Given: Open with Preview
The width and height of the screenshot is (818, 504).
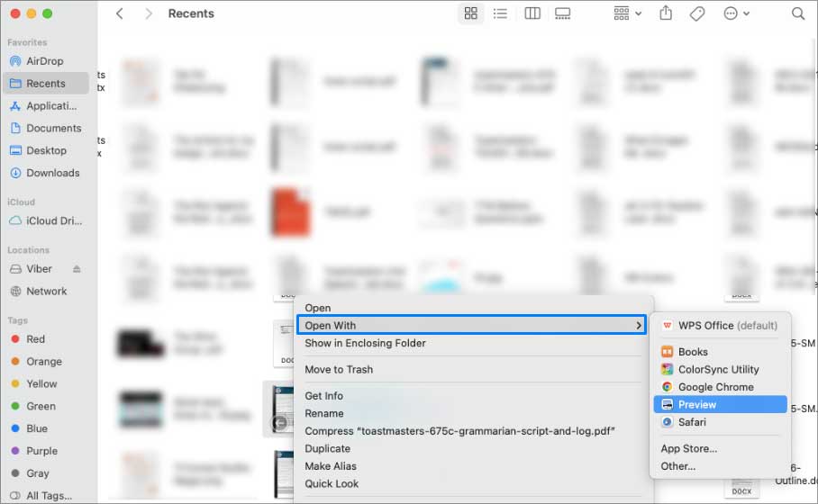Looking at the screenshot, I should [x=720, y=405].
